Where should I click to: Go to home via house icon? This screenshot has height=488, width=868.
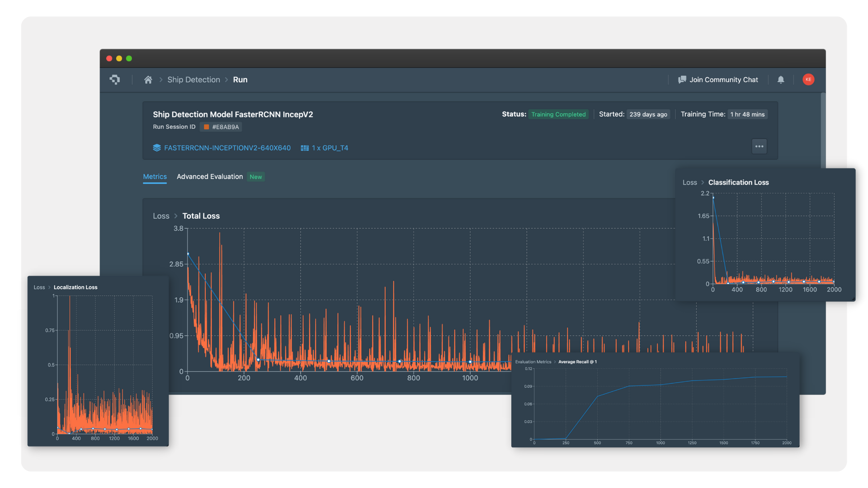148,80
